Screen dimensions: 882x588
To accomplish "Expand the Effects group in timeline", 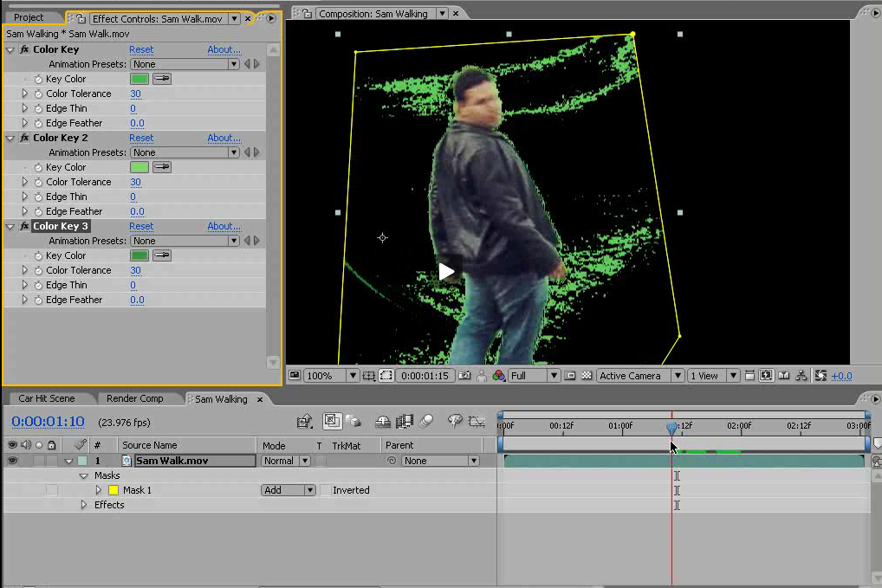I will point(84,505).
